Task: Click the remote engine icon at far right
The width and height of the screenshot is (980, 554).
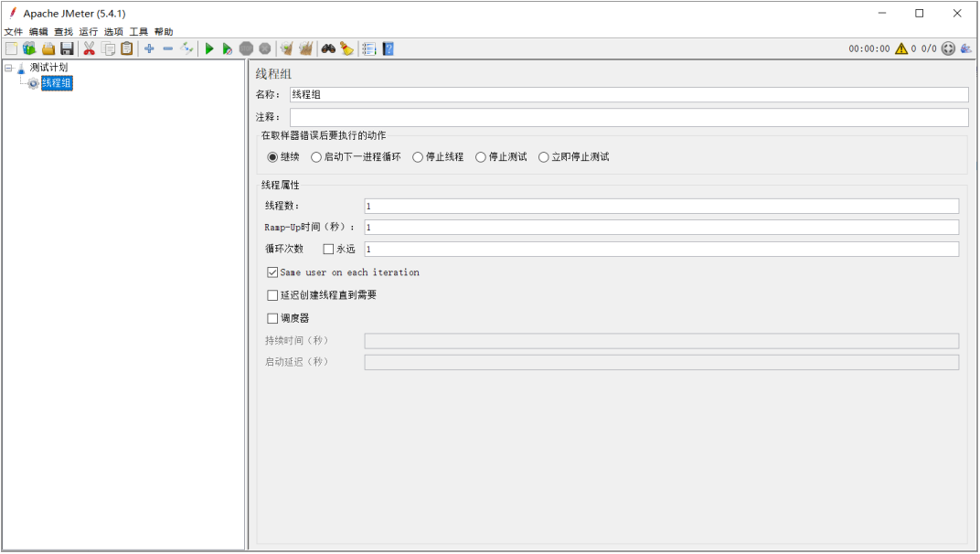Action: point(966,48)
